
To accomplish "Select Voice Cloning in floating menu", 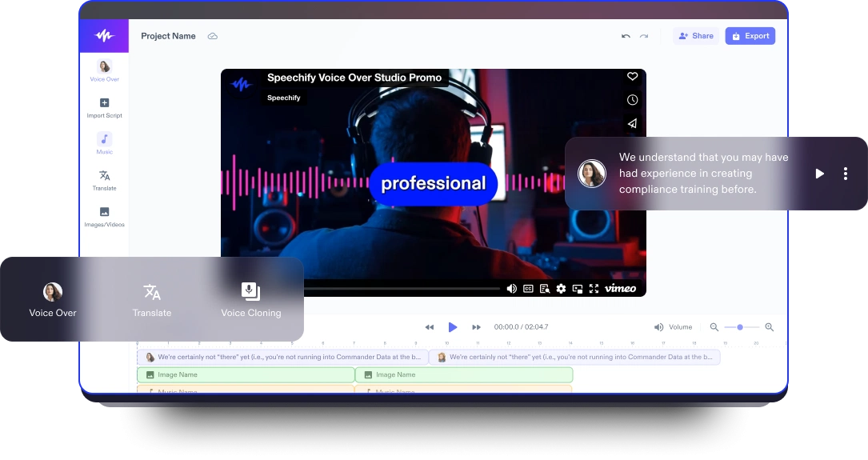I will click(x=251, y=300).
